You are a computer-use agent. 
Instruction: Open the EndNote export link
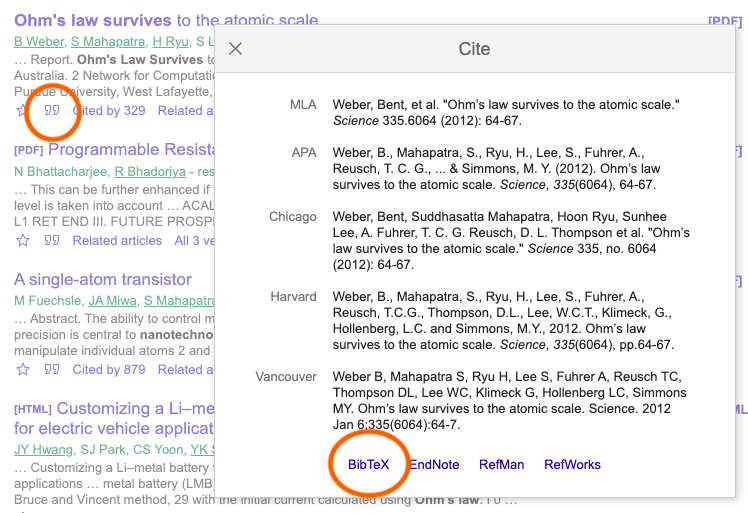click(x=434, y=464)
